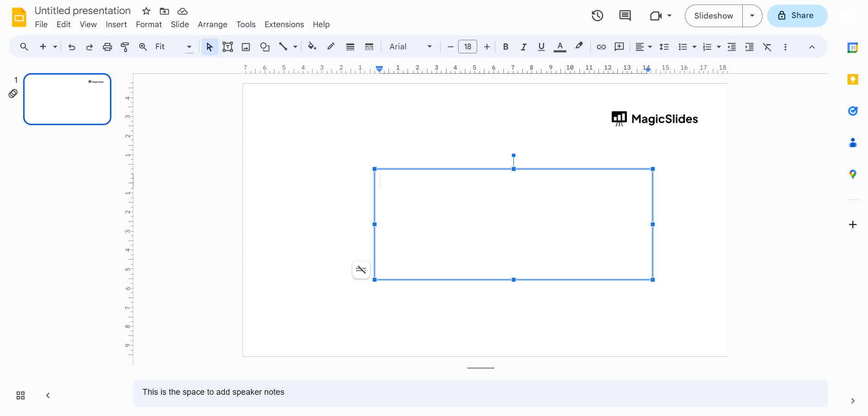Screen dimensions: 868x416
Task: Activate the Paint format roller tool
Action: tap(125, 47)
